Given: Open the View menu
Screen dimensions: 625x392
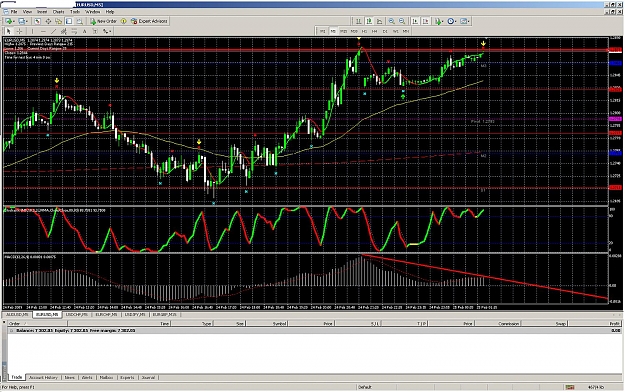Looking at the screenshot, I should (x=27, y=12).
